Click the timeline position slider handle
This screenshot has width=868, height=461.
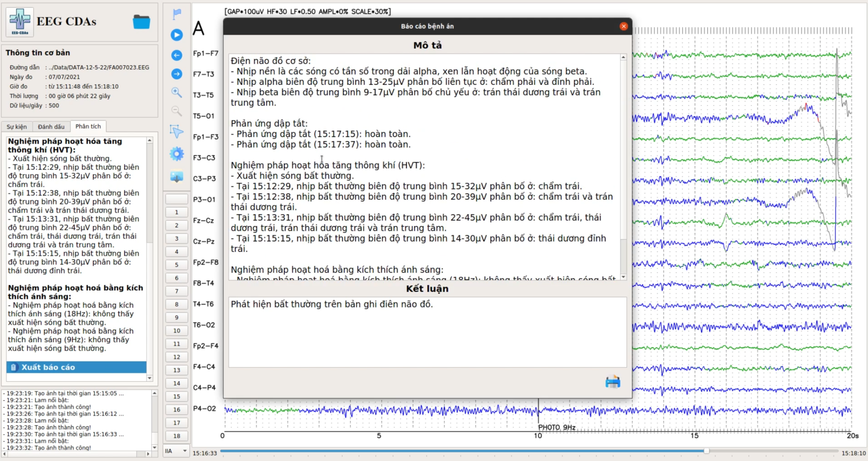(x=706, y=451)
